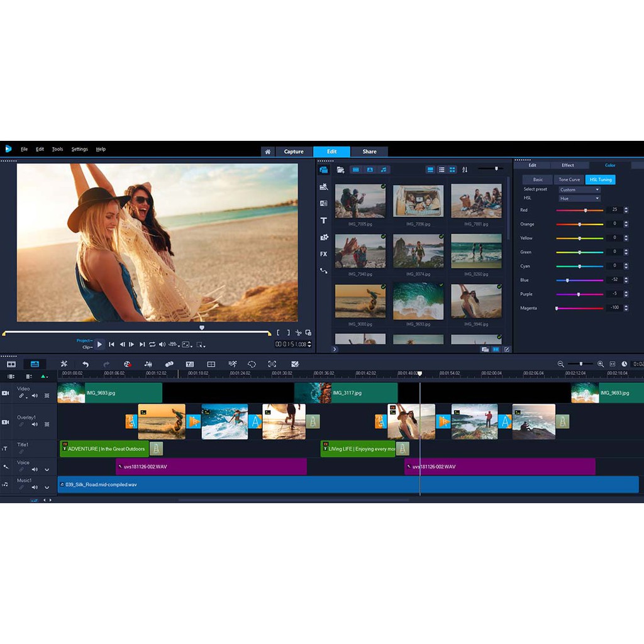
Task: Mute the Voice track speaker
Action: pos(35,470)
